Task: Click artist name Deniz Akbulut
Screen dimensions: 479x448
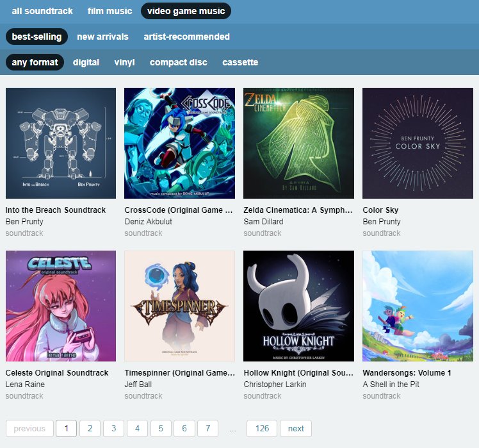Action: 148,221
